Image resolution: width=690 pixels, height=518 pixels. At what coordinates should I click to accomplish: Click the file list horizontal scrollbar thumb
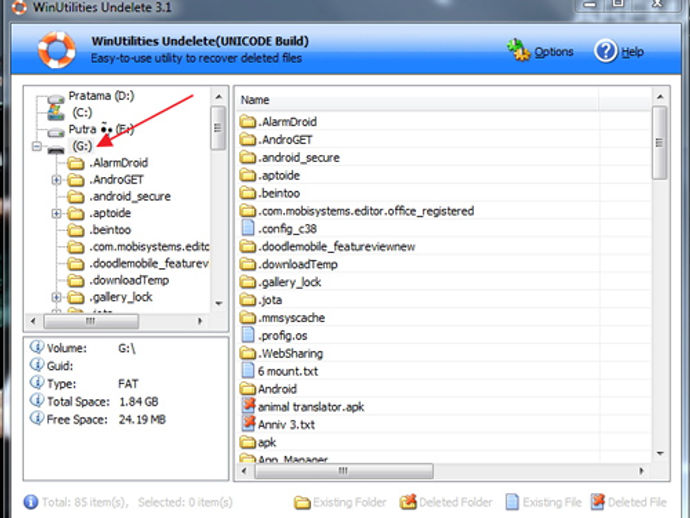pyautogui.click(x=344, y=471)
